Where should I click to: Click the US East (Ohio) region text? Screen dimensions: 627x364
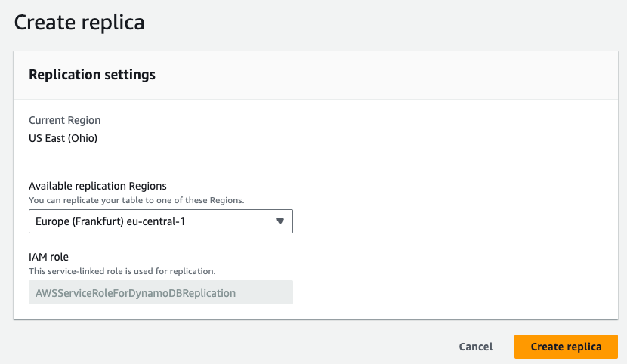[x=63, y=138]
